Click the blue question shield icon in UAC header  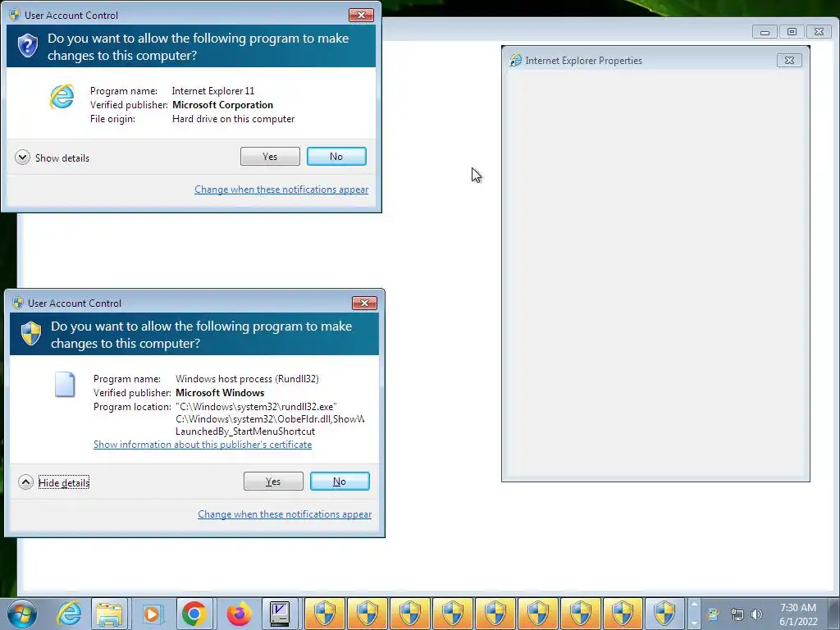click(27, 46)
